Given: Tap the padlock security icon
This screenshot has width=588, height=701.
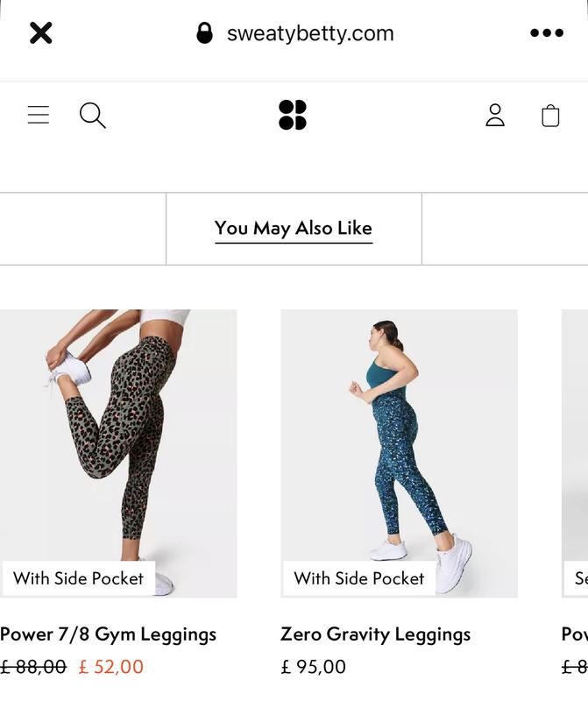Looking at the screenshot, I should 204,33.
